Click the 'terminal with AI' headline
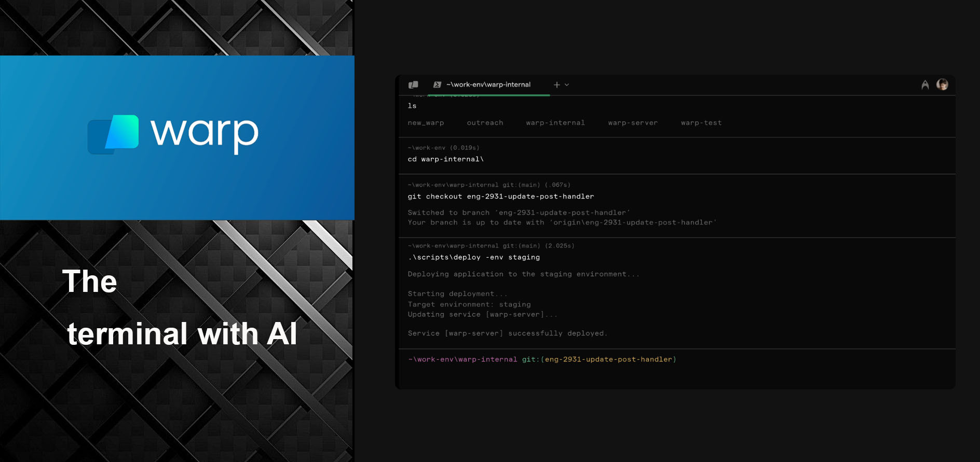This screenshot has width=980, height=462. [182, 333]
